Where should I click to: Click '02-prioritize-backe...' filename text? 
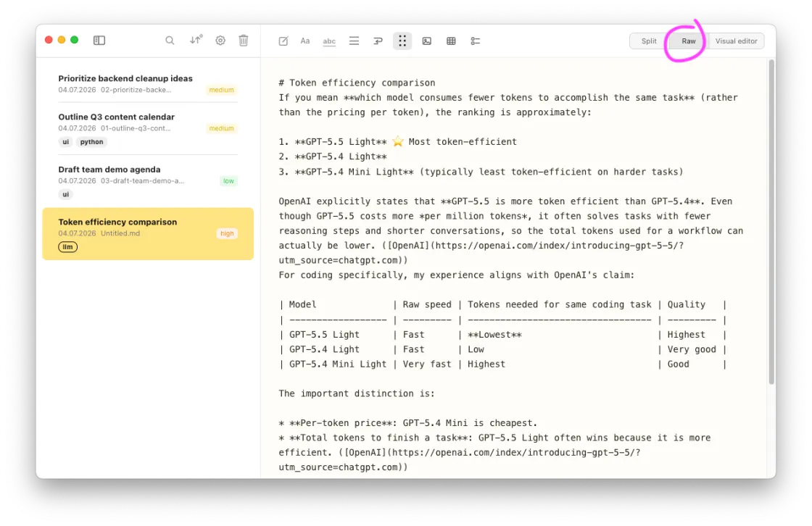(136, 90)
